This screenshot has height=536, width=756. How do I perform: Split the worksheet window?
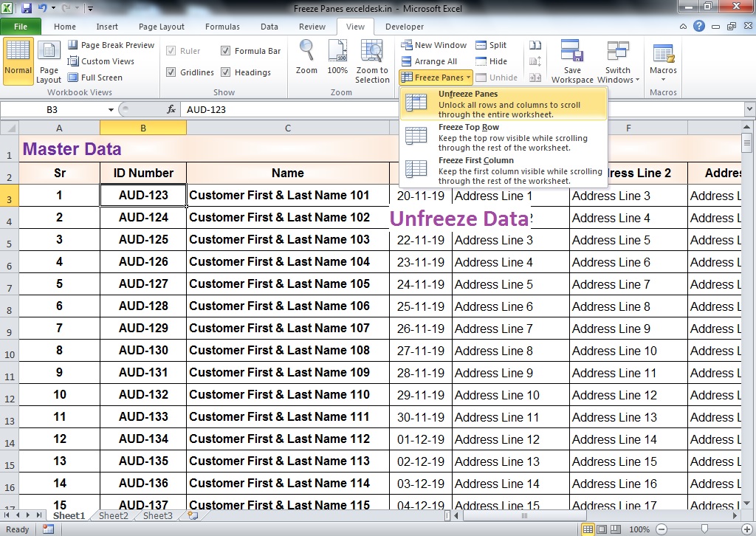(492, 44)
